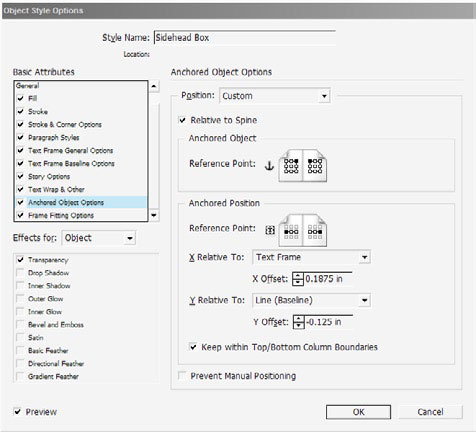
Task: Click Y Offset stepper arrows
Action: (298, 322)
